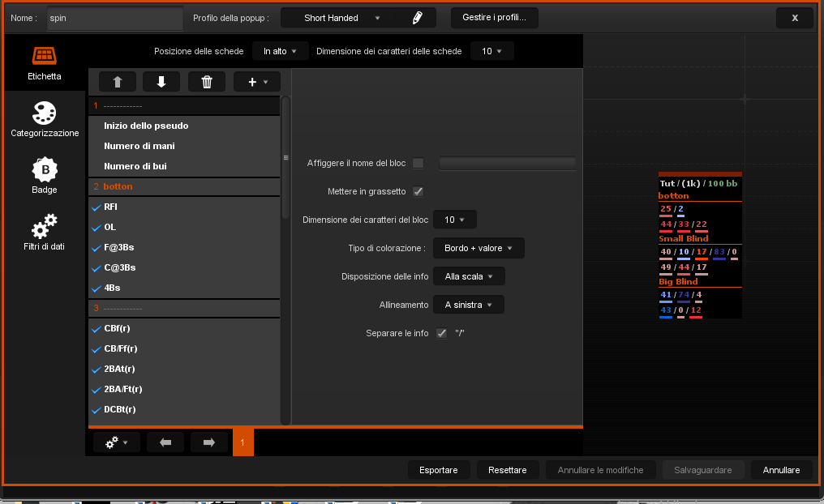The width and height of the screenshot is (824, 504).
Task: Toggle the C@3Bs stat checkmark
Action: click(x=97, y=268)
